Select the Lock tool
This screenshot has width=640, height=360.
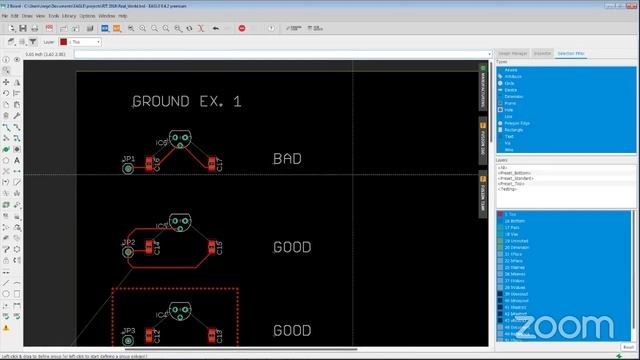point(6,260)
